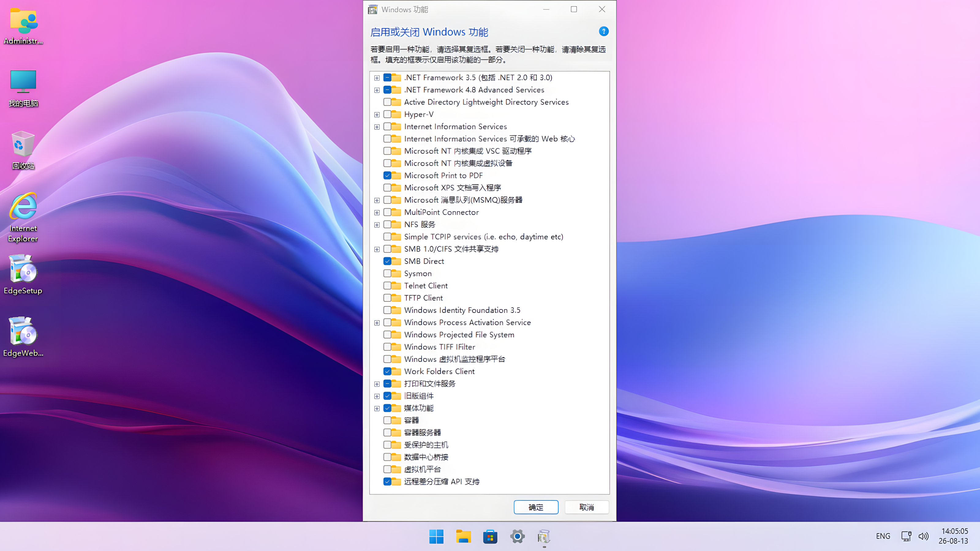Enable the Telnet Client checkbox
The width and height of the screenshot is (980, 551).
point(387,286)
